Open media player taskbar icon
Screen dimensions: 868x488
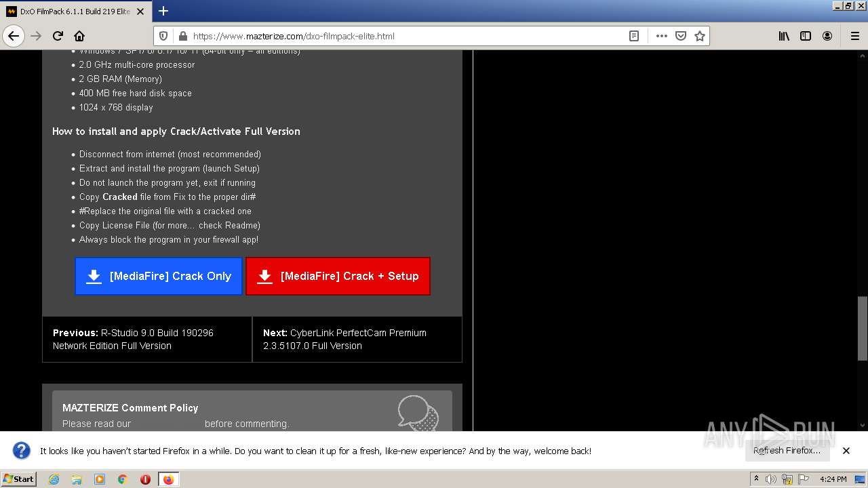pyautogui.click(x=100, y=479)
